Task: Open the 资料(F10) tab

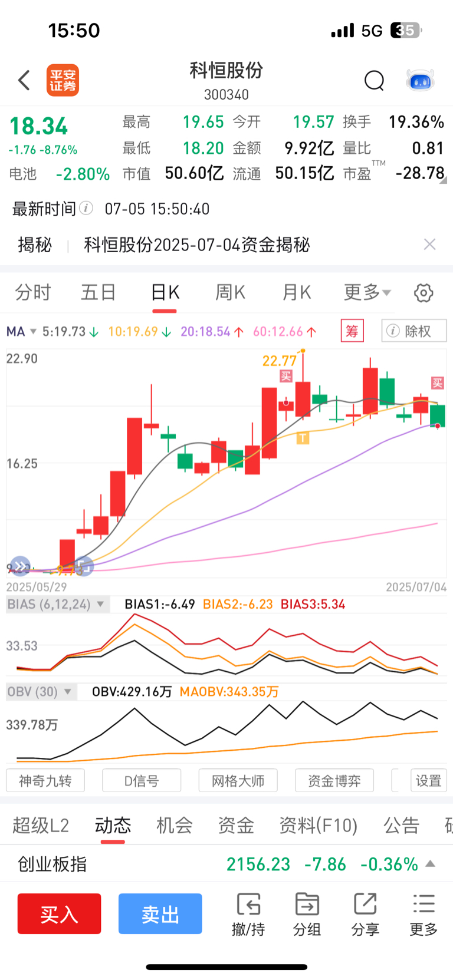Action: [x=319, y=825]
